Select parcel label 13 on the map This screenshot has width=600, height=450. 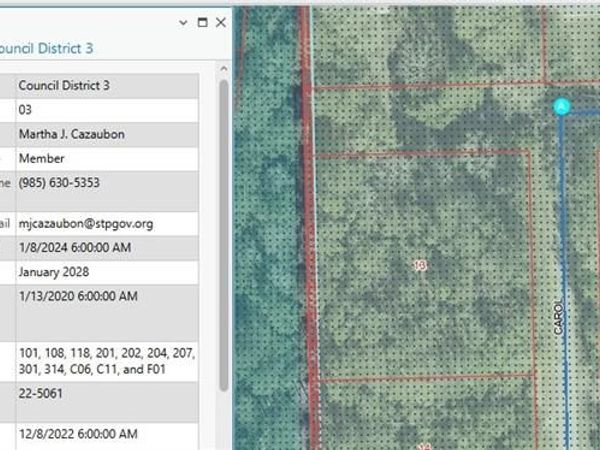[x=420, y=265]
